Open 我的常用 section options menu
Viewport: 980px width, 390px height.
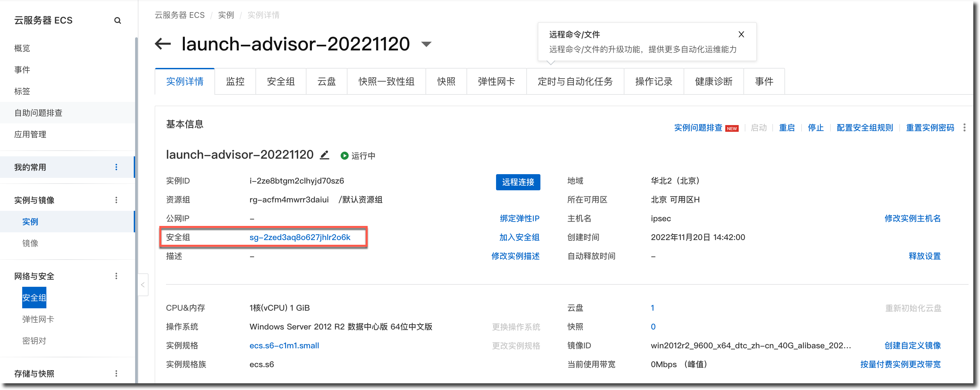pos(116,167)
